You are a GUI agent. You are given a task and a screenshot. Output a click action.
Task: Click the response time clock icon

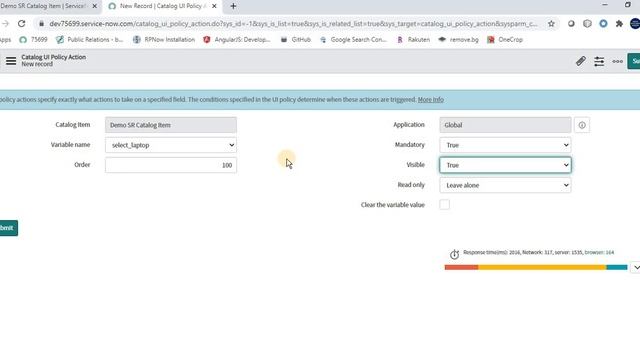(x=454, y=254)
